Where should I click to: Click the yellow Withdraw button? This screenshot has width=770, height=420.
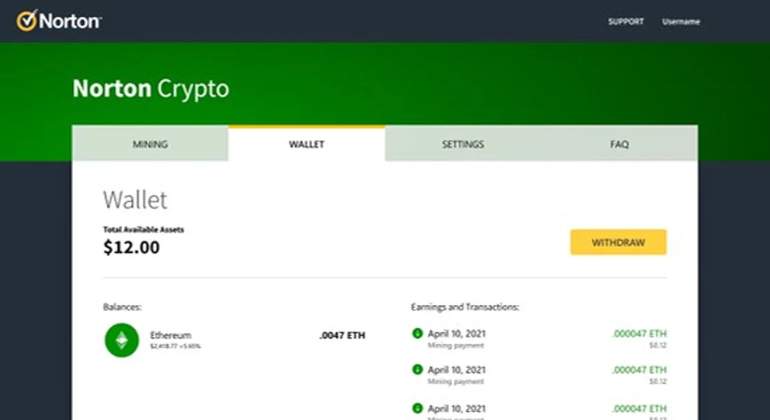coord(618,242)
